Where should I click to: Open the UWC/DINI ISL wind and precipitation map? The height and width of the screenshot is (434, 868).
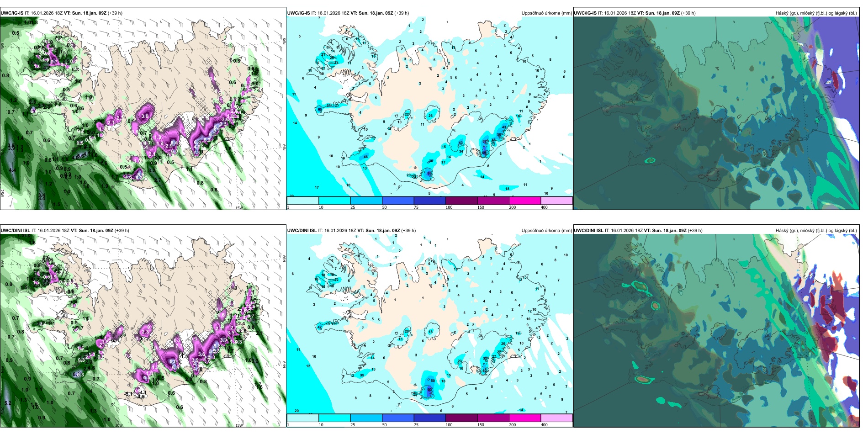143,331
